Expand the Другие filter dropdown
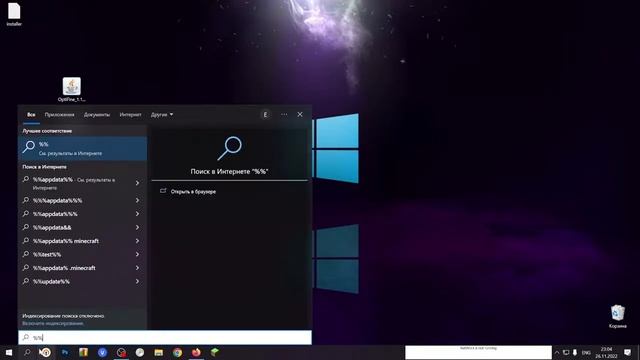This screenshot has height=360, width=640. pyautogui.click(x=162, y=115)
